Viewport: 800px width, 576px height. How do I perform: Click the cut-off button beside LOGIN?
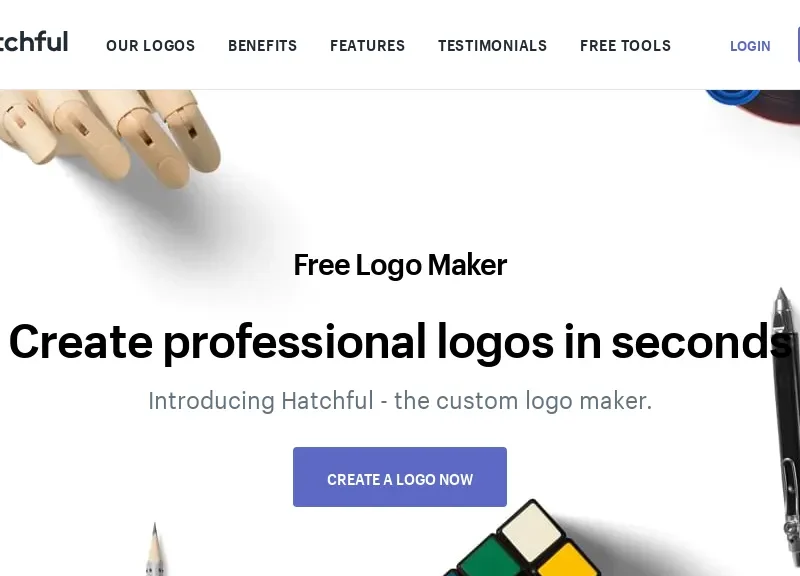click(x=798, y=45)
